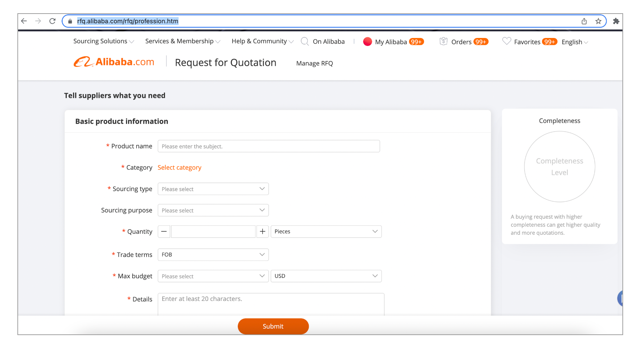Open Orders link
Viewport: 644px width, 349px height.
pos(461,42)
